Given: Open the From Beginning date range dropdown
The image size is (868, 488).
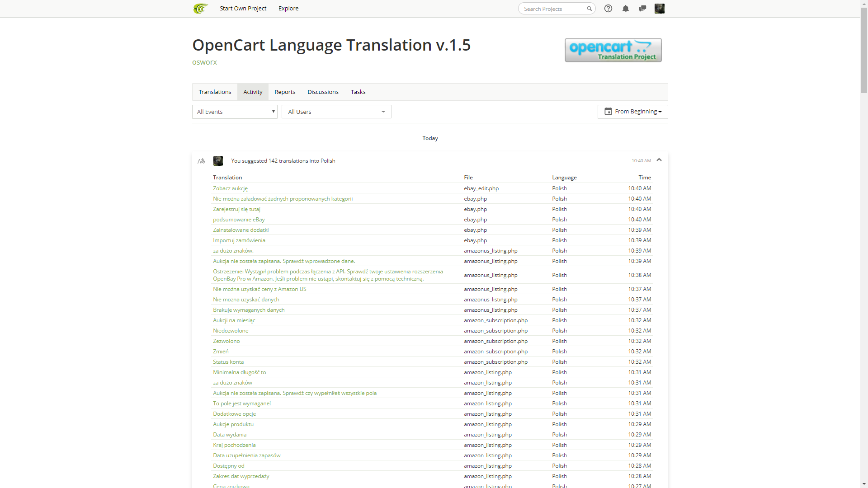Looking at the screenshot, I should (632, 112).
